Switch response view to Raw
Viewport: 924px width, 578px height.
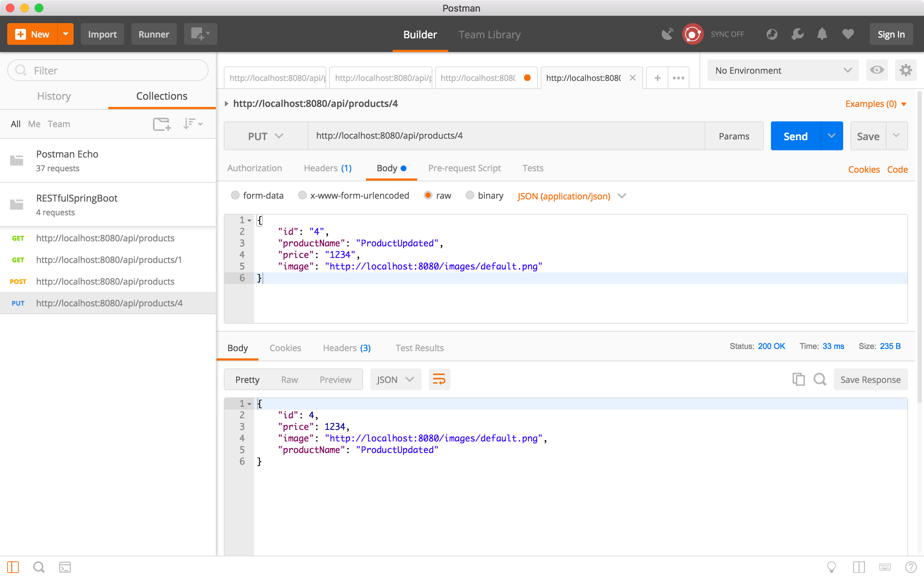click(289, 380)
